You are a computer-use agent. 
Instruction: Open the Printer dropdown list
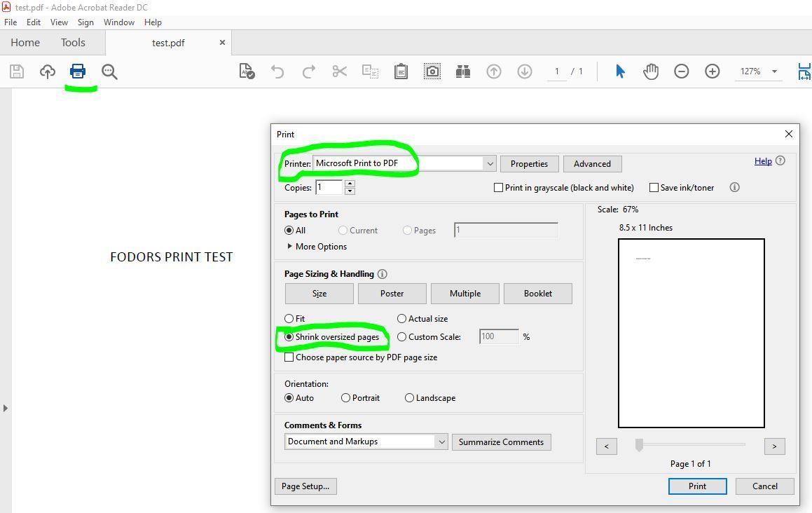coord(490,163)
